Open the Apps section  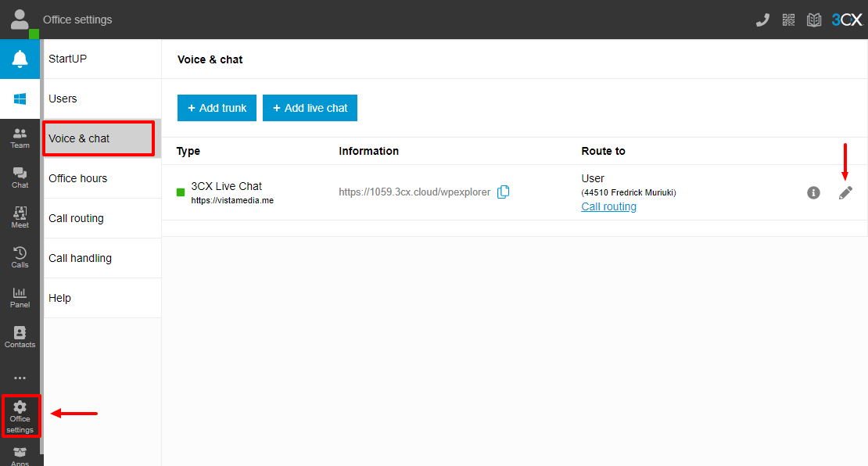[20, 456]
